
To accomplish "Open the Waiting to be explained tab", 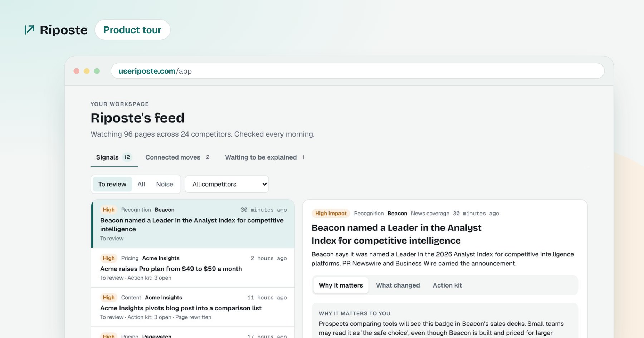I will pos(265,157).
